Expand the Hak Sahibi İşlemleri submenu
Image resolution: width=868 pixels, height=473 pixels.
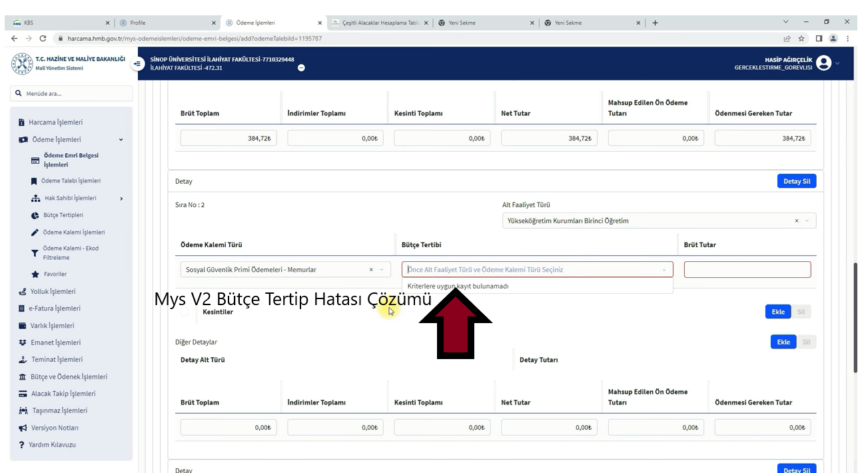[121, 199]
